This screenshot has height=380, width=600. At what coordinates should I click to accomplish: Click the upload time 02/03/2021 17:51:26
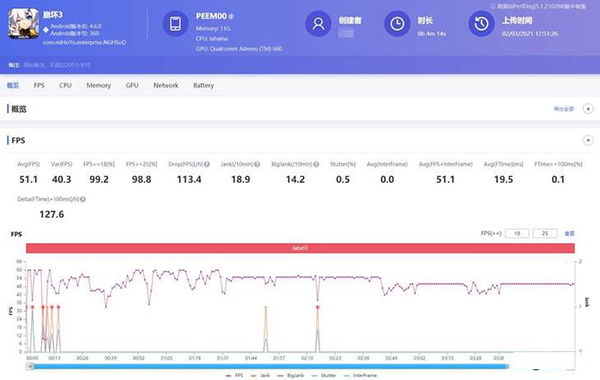pos(530,34)
